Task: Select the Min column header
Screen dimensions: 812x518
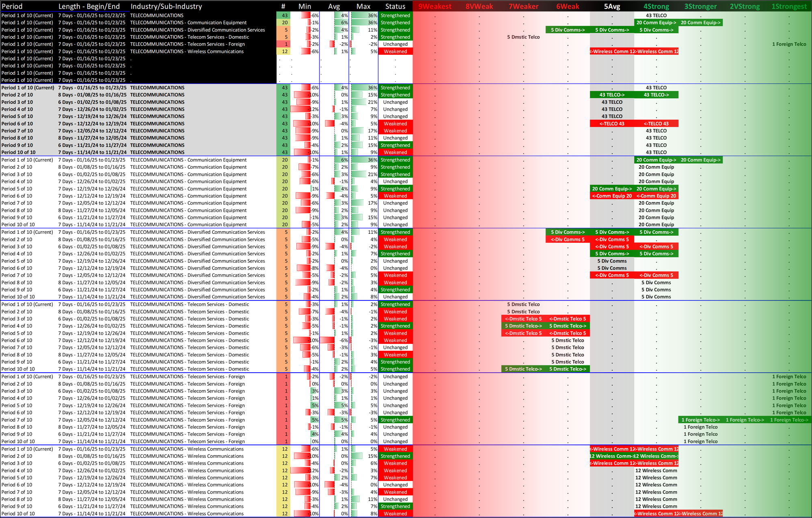Action: pos(304,6)
